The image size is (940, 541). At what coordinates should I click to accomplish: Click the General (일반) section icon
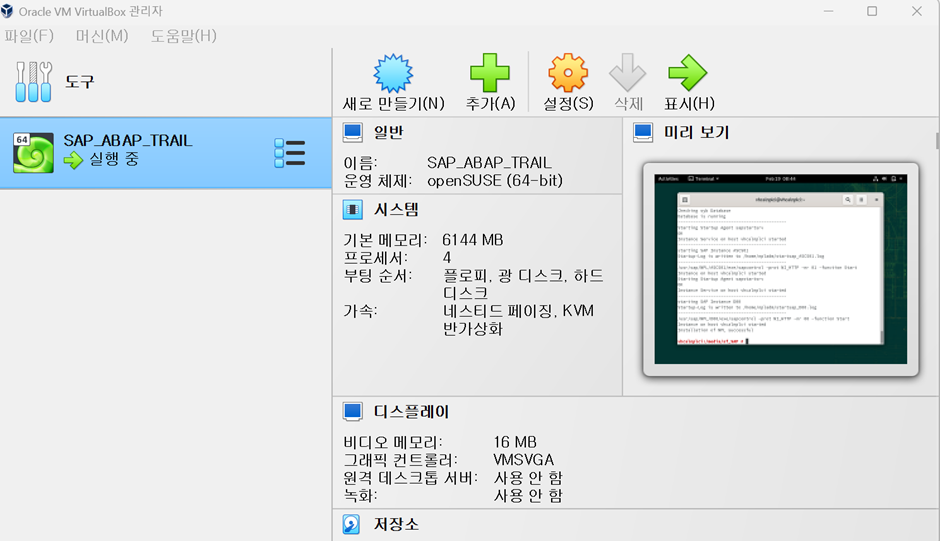click(352, 133)
